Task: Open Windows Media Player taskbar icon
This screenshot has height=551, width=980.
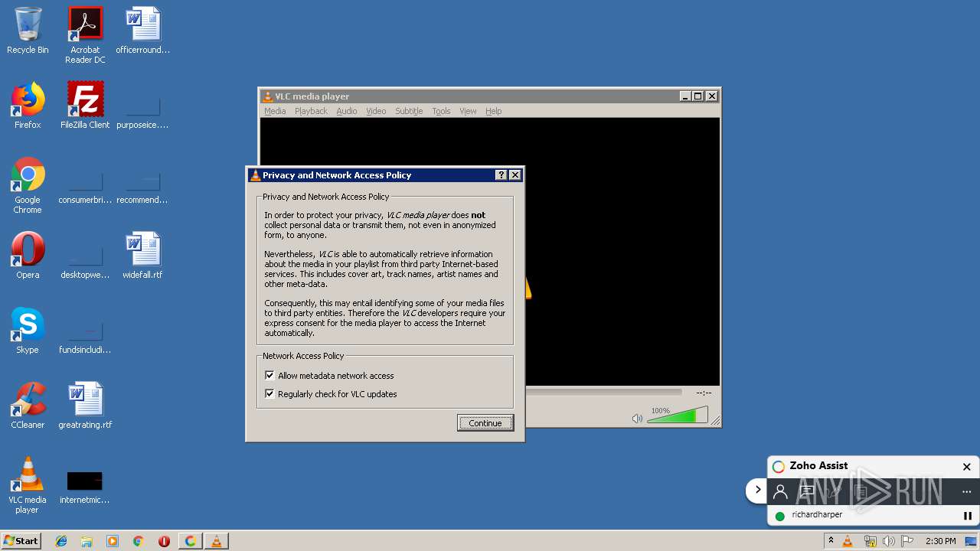Action: tap(113, 541)
